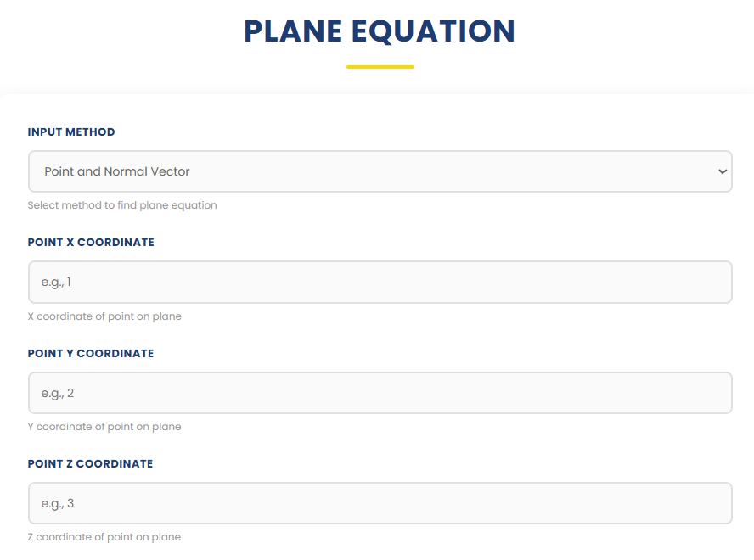Image resolution: width=754 pixels, height=560 pixels.
Task: Select the field showing placeholder 'e.g., 1'
Action: (380, 282)
